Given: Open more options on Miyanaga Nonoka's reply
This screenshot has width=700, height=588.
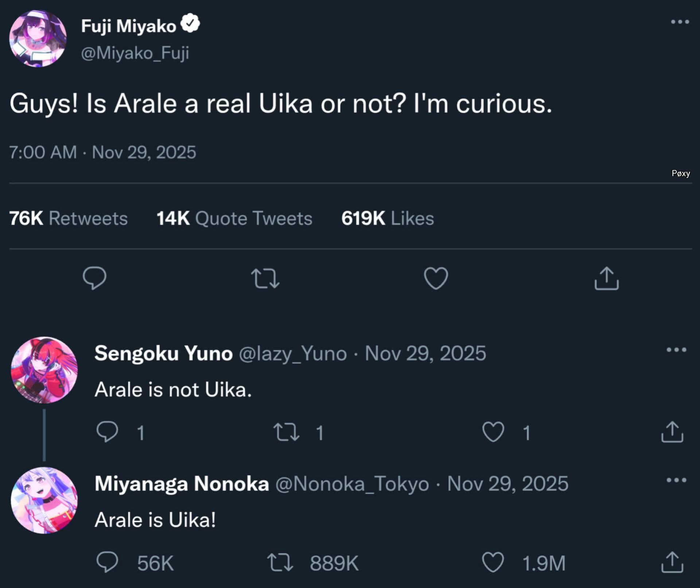Looking at the screenshot, I should 676,480.
